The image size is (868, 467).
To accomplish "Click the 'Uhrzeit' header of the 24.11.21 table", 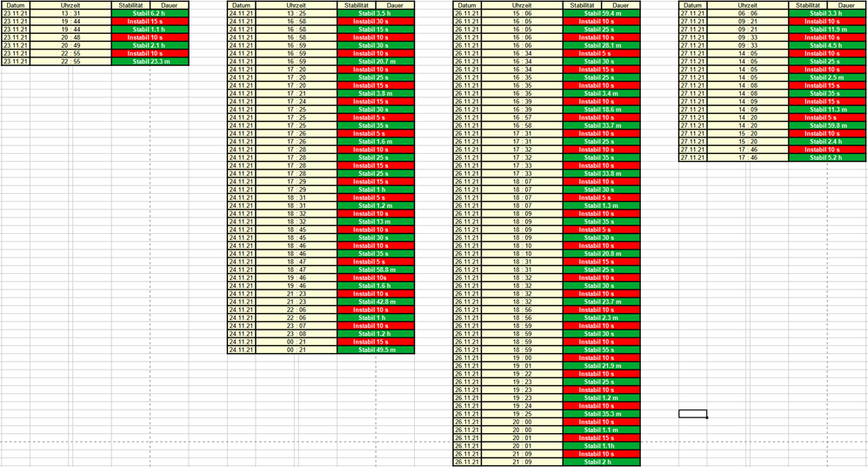I will tap(297, 5).
